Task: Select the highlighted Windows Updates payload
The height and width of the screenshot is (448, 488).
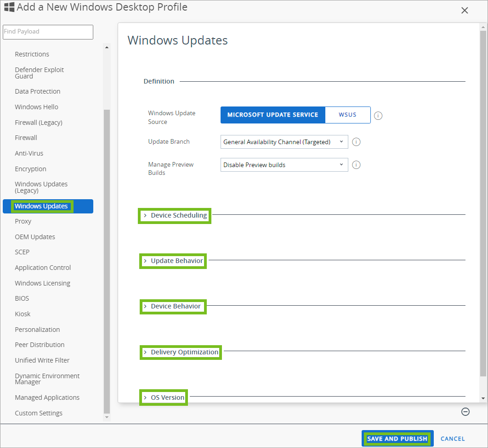Action: 48,206
